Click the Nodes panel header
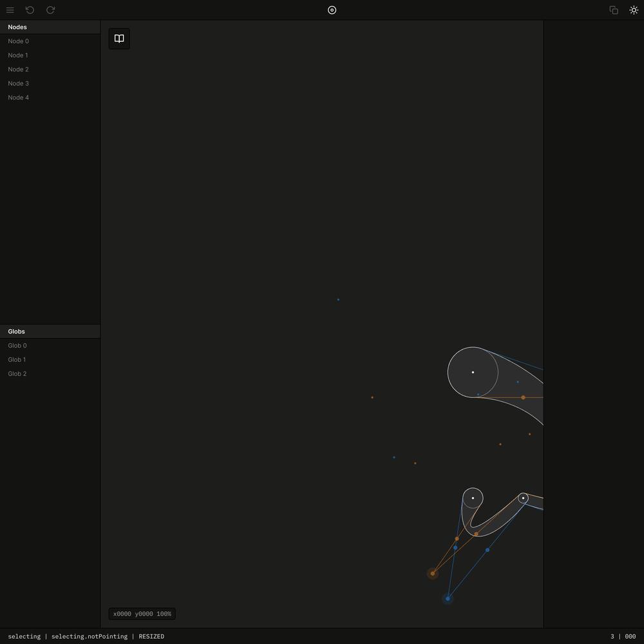644x644 pixels. point(50,27)
